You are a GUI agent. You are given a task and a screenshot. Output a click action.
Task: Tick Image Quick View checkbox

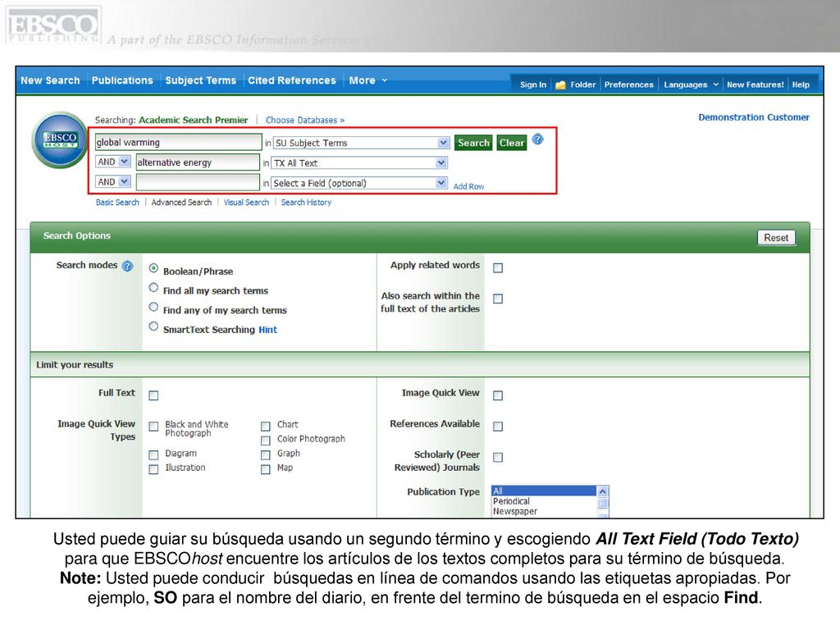pyautogui.click(x=498, y=395)
